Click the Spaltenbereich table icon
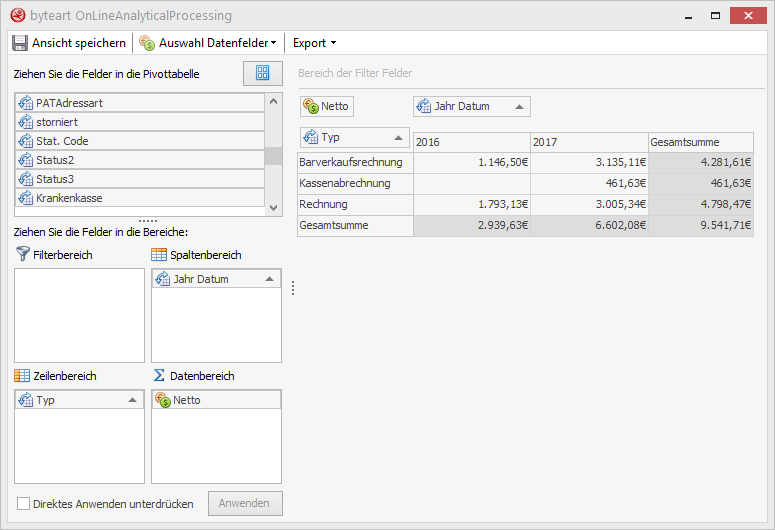This screenshot has width=775, height=530. tap(159, 255)
